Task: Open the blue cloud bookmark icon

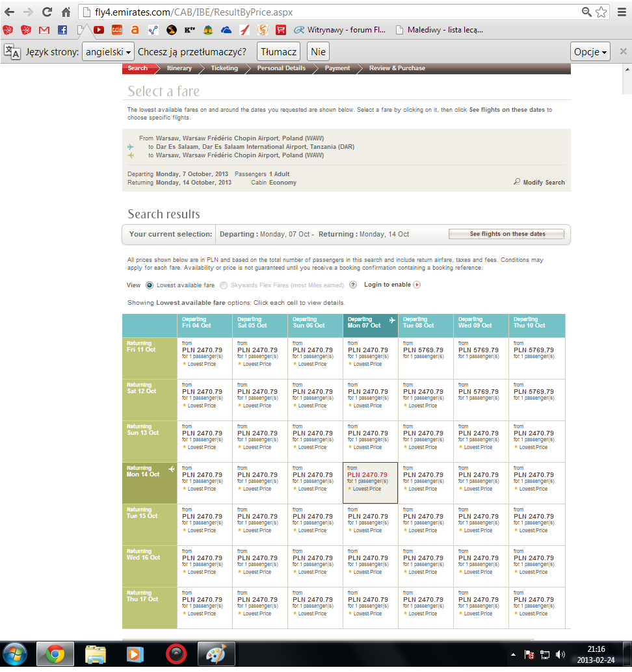Action: tap(226, 30)
